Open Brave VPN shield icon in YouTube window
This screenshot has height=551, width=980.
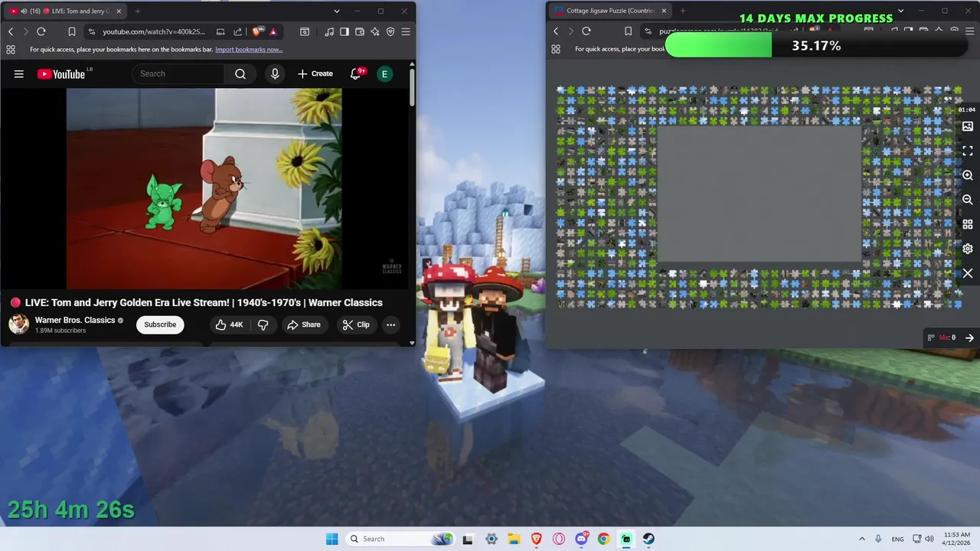(390, 31)
